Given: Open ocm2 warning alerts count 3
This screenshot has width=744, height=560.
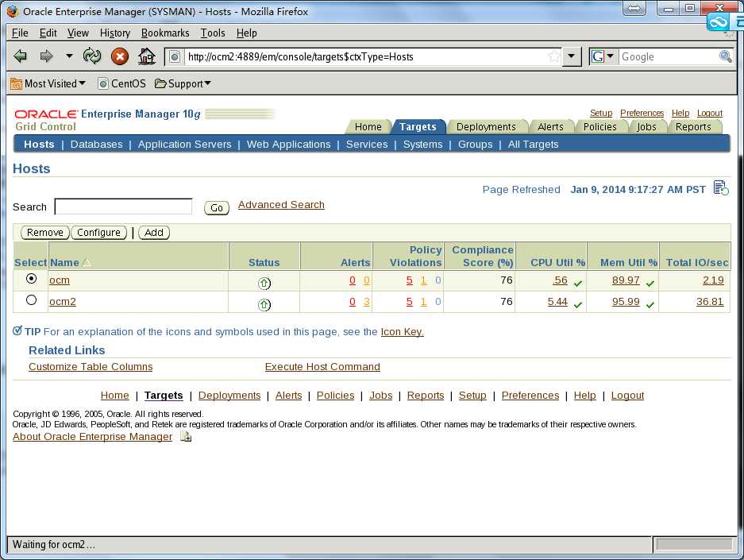Looking at the screenshot, I should click(x=367, y=301).
